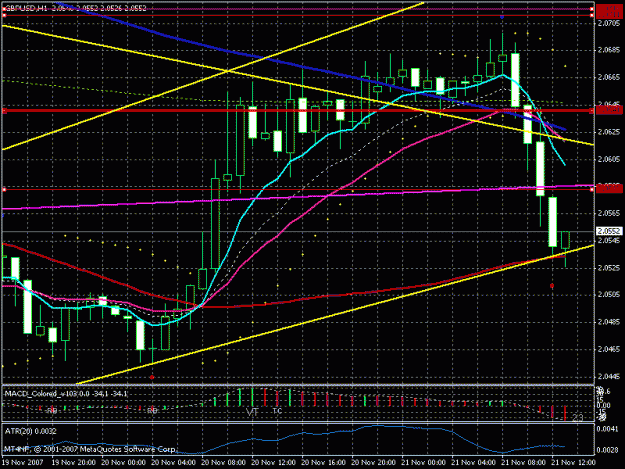The width and height of the screenshot is (625, 469).
Task: Click the 2.0525 price axis label
Action: 609,267
